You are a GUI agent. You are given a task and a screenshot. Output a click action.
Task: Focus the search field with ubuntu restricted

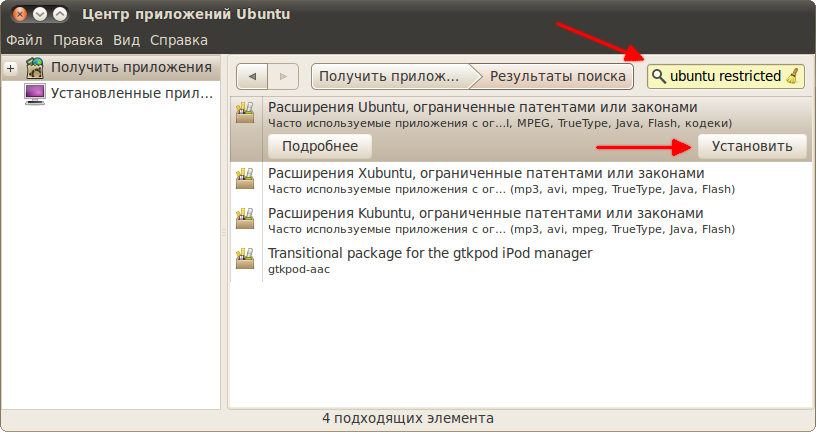(725, 77)
